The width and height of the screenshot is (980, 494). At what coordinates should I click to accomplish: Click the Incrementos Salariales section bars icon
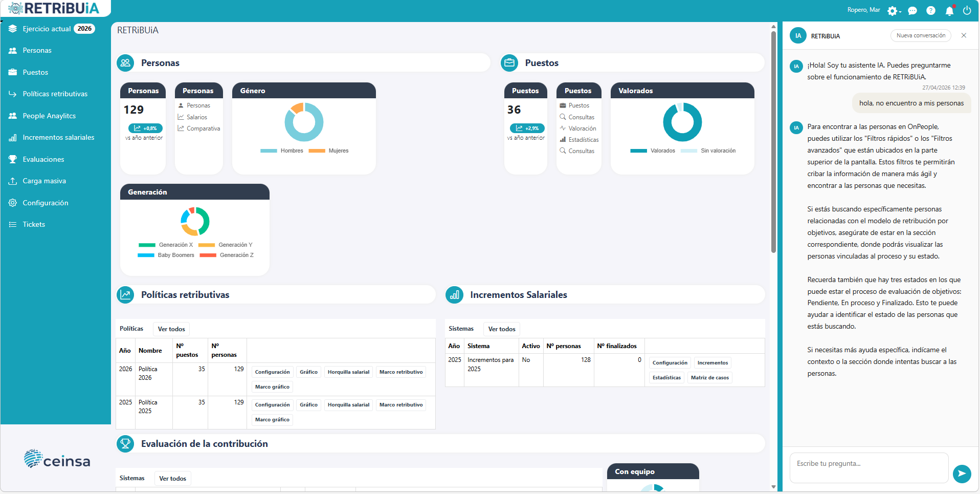[x=454, y=294]
